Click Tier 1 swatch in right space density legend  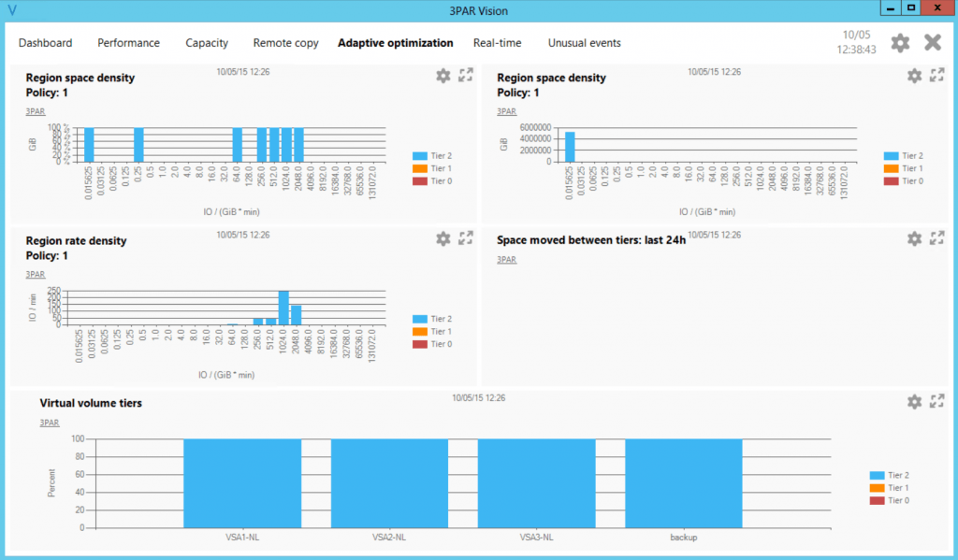click(891, 168)
